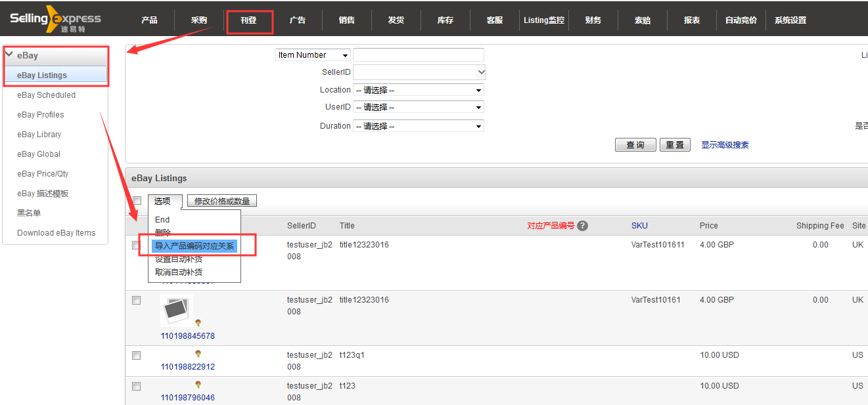Tick the select-all checkbox beside 选项

[x=137, y=201]
